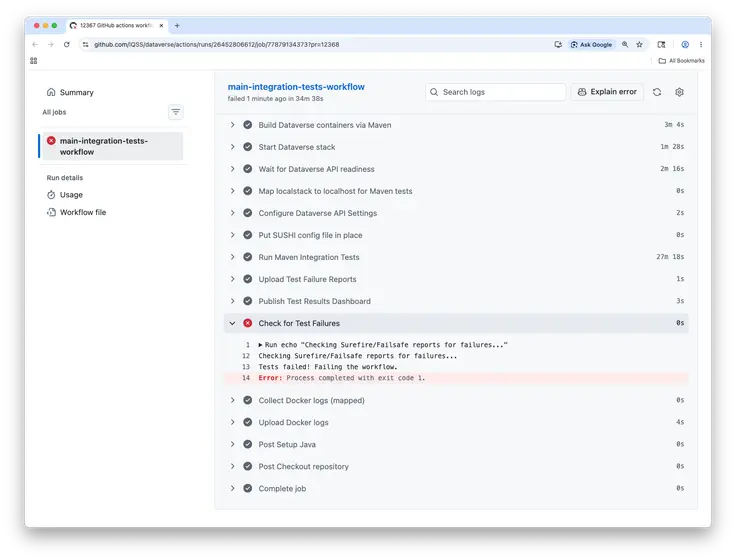Click success checkmark of Build Dataverse containers

pos(247,125)
